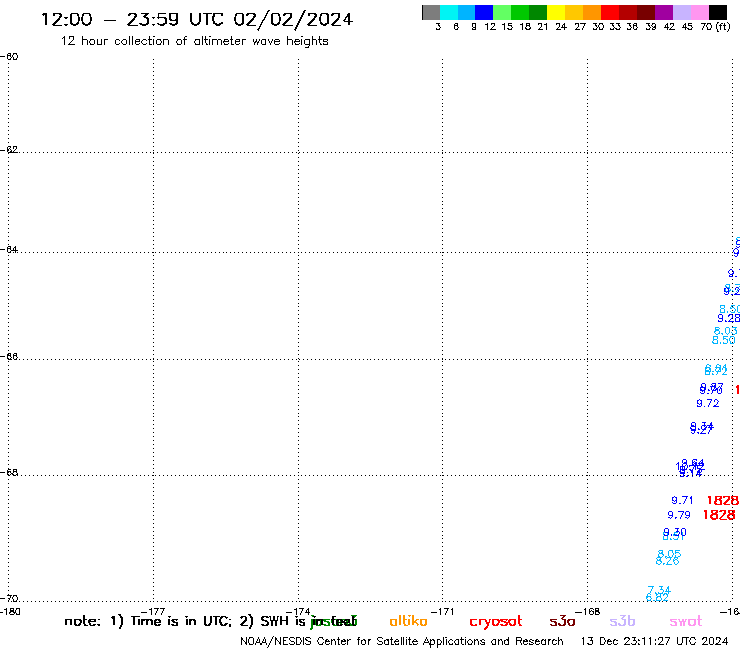Click the '-180' longitude axis label
The image size is (740, 650).
click(x=10, y=612)
